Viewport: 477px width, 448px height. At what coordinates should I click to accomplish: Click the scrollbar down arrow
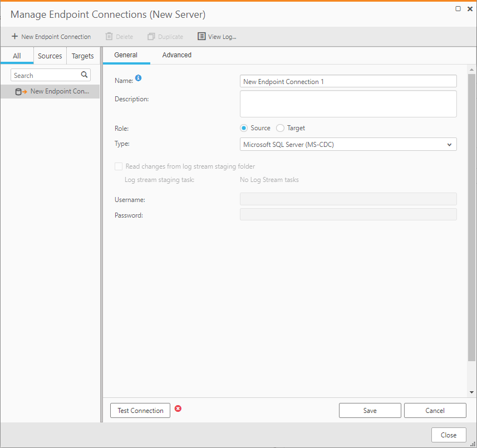pos(472,392)
